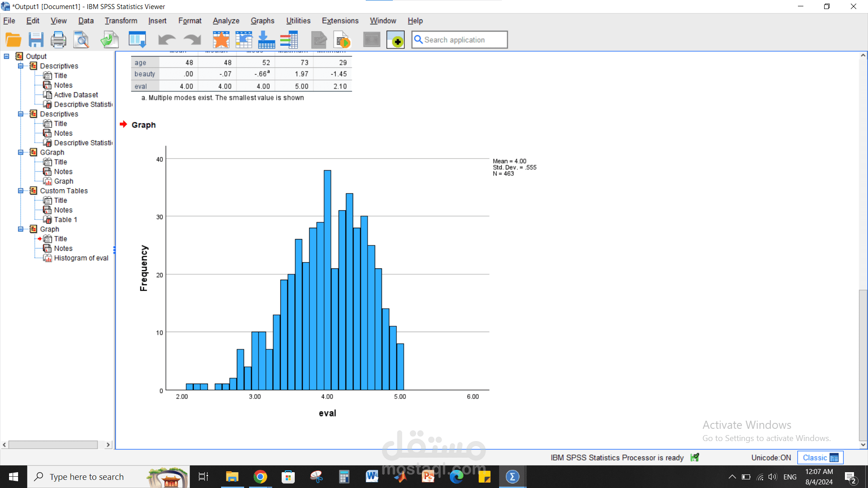Viewport: 868px width, 488px height.
Task: Collapse the Custom Tables outline node
Action: pyautogui.click(x=20, y=191)
